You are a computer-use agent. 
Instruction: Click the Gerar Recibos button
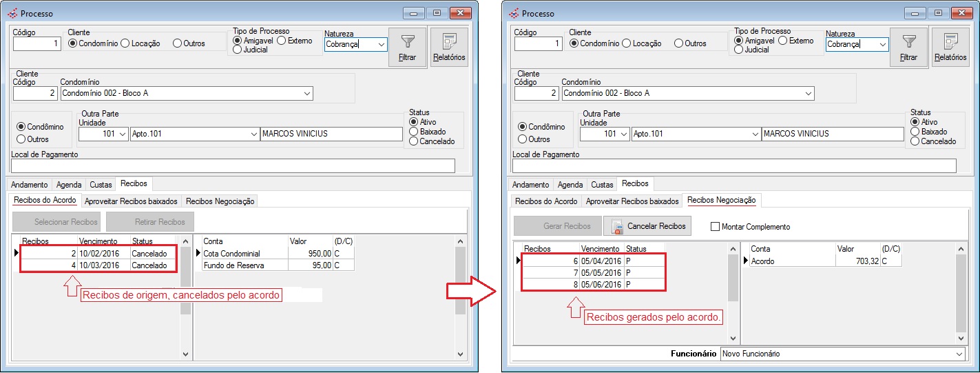click(x=557, y=226)
